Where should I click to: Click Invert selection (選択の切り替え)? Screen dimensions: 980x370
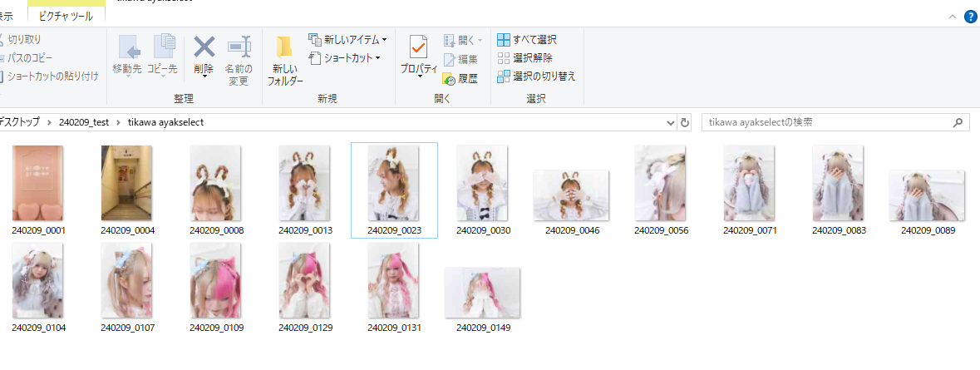click(536, 76)
